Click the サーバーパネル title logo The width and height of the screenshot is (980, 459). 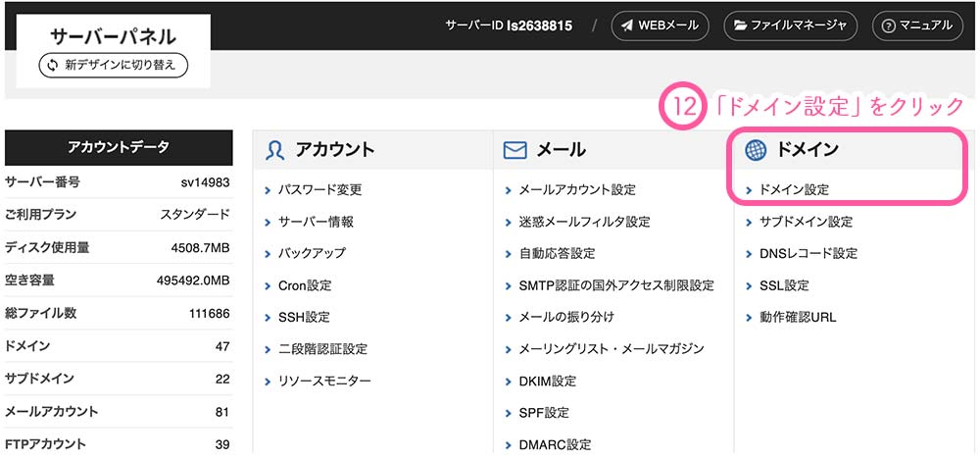point(113,37)
